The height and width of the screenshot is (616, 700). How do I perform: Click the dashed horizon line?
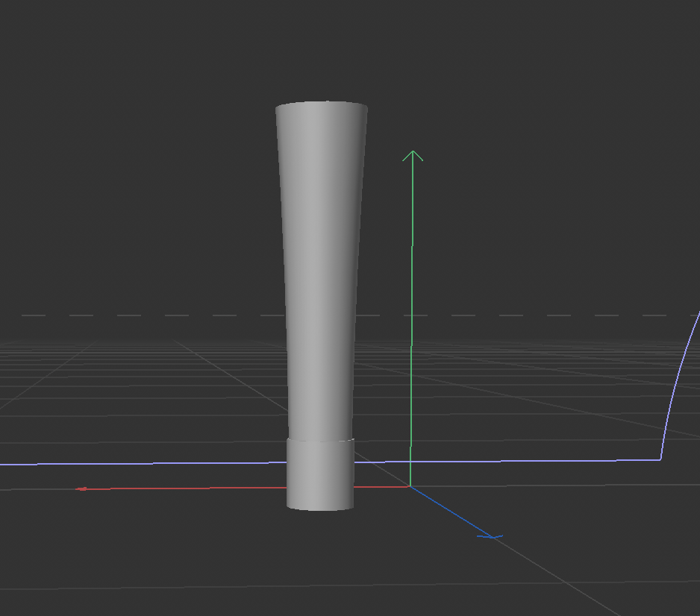click(149, 315)
